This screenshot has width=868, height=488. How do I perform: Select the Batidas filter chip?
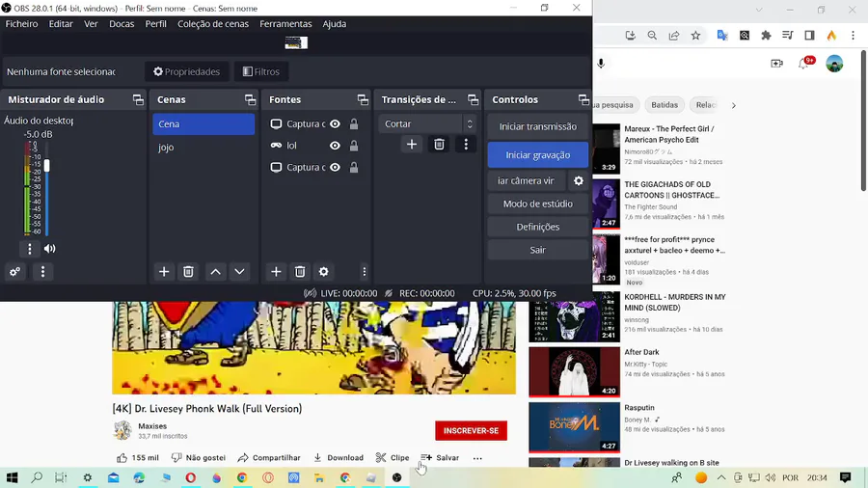(x=665, y=105)
